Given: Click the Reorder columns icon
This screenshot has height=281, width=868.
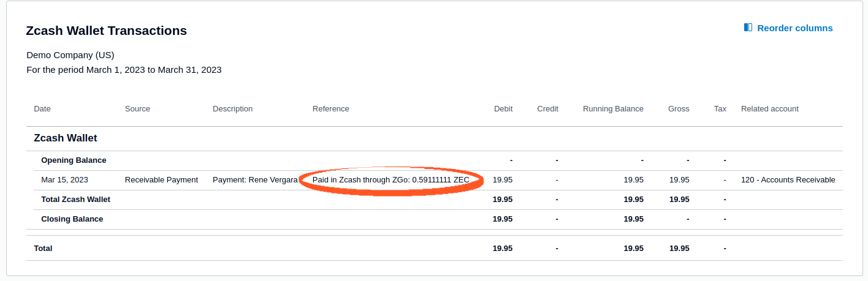Looking at the screenshot, I should click(x=748, y=28).
